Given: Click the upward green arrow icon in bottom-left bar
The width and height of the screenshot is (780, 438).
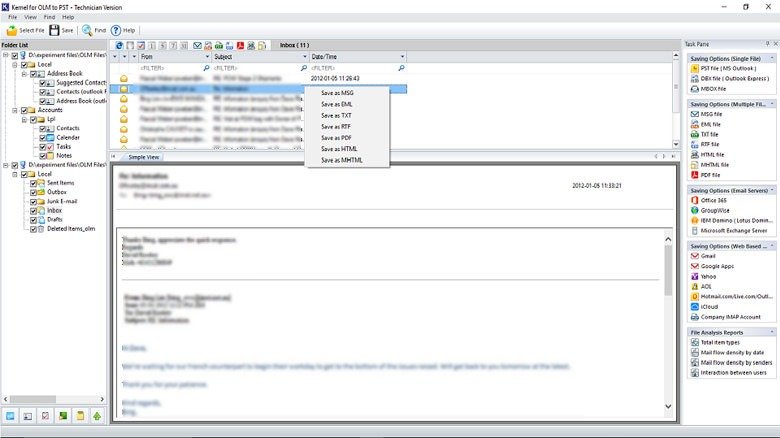Looking at the screenshot, I should coord(97,416).
